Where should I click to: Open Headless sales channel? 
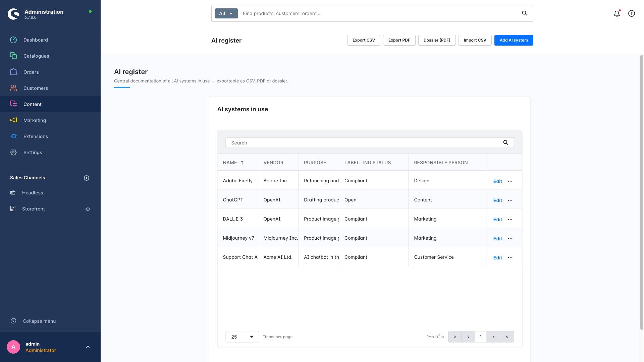click(33, 193)
